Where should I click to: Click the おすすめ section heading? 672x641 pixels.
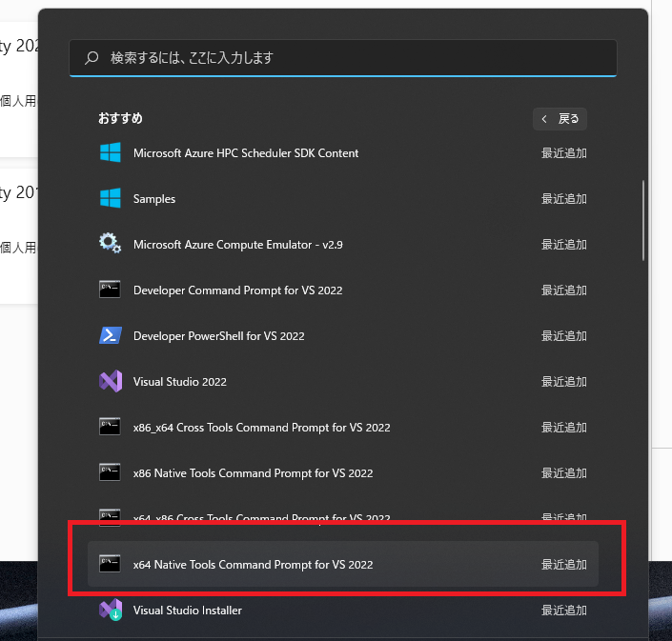click(x=120, y=118)
